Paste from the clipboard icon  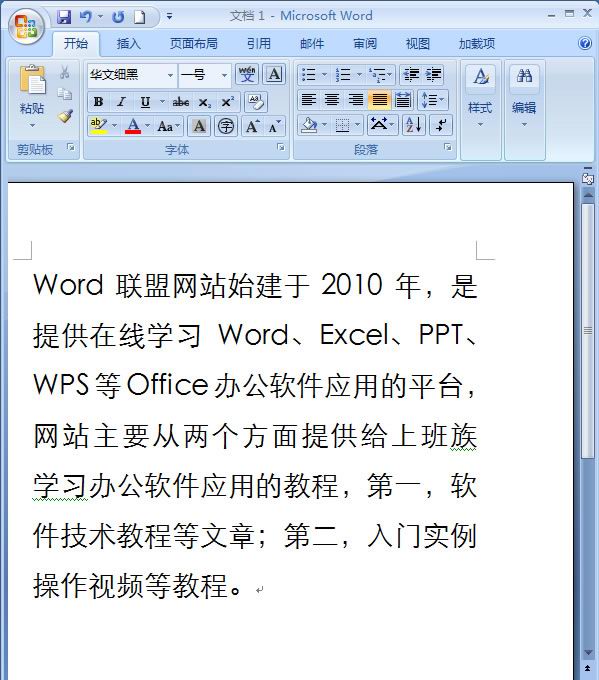coord(32,79)
